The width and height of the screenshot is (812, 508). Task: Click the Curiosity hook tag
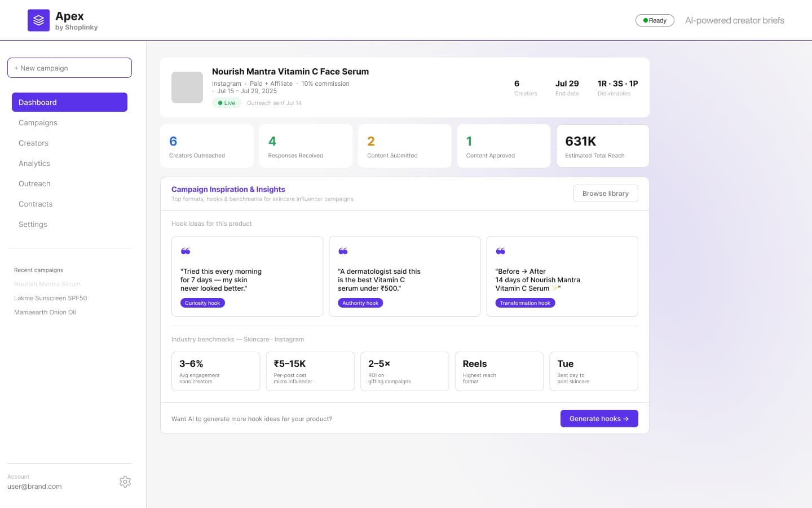pos(202,303)
